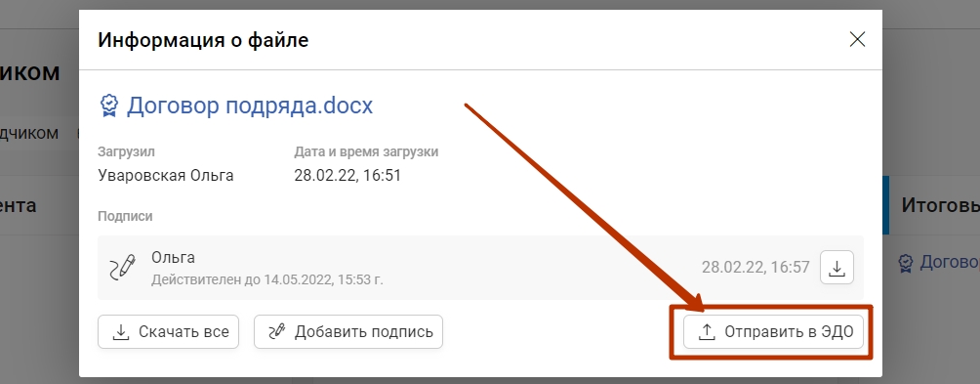
Task: Click download tray icon inside Скачать все
Action: 121,332
